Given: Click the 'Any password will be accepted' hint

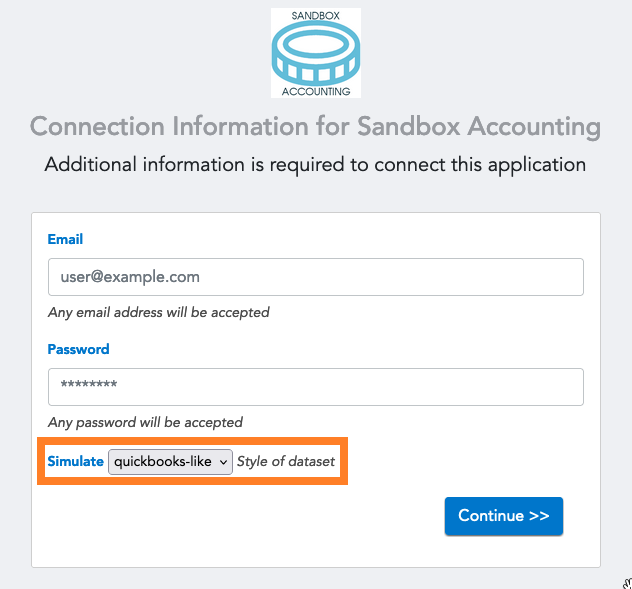Looking at the screenshot, I should pos(145,422).
